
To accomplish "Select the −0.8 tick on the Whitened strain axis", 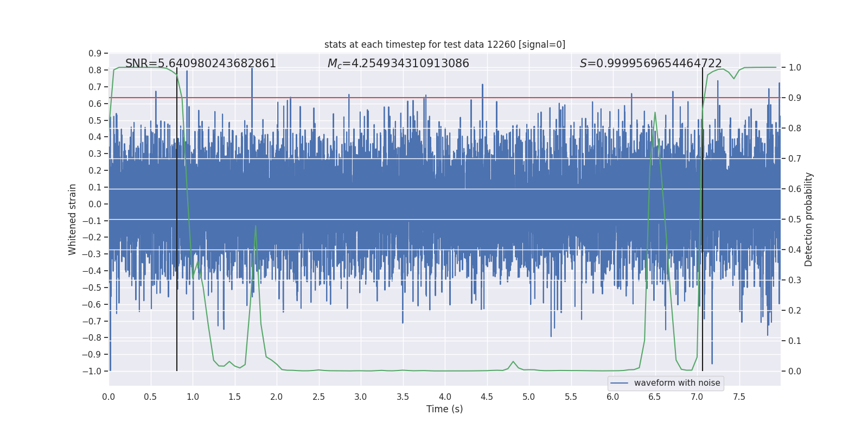I will pyautogui.click(x=92, y=337).
